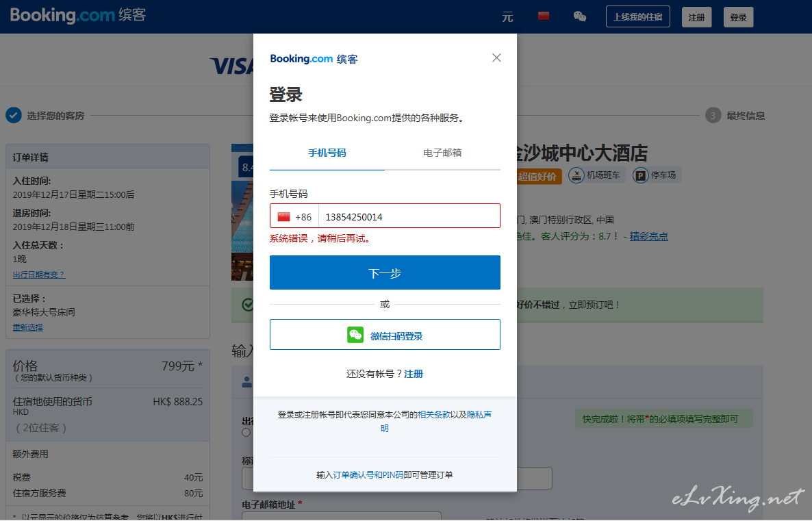Click the red error text 系统错误，请稍后再试。
This screenshot has width=812, height=521.
[x=320, y=239]
